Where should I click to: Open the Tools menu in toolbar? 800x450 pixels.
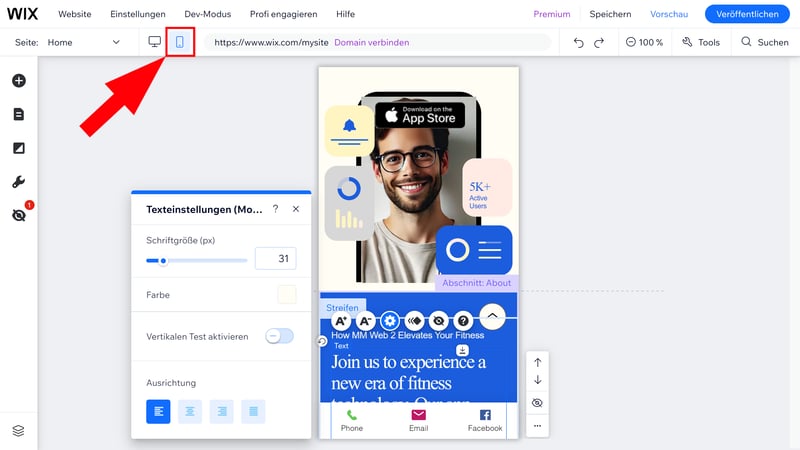pyautogui.click(x=701, y=42)
